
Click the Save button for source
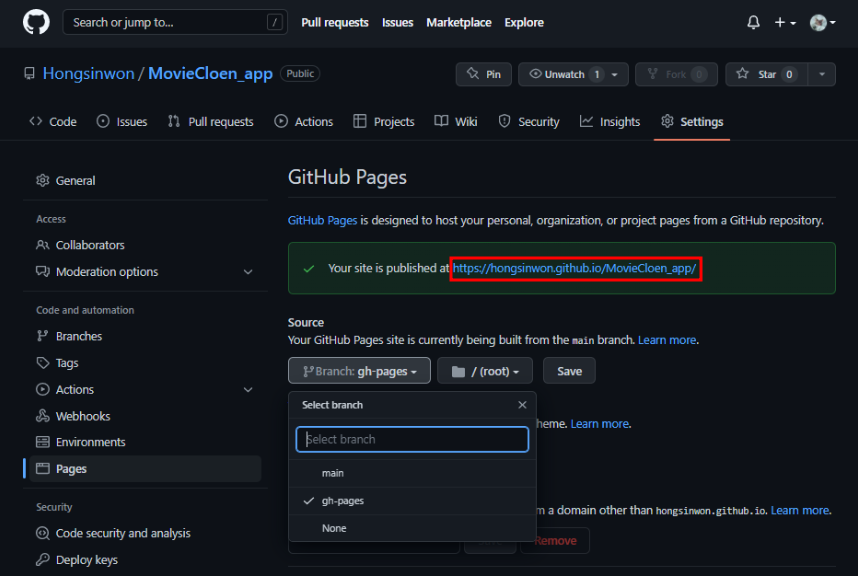(569, 371)
